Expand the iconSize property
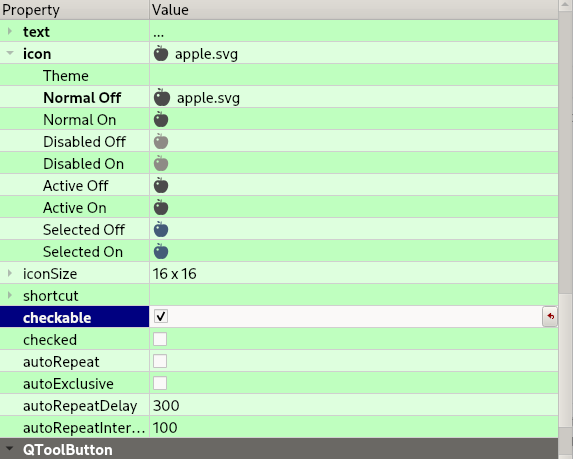The image size is (573, 459). coord(10,273)
